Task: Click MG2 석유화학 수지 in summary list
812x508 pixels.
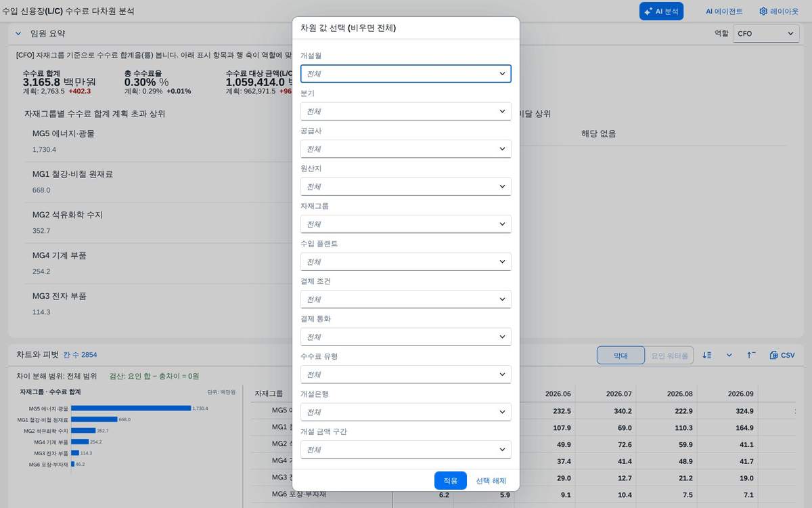Action: point(68,215)
